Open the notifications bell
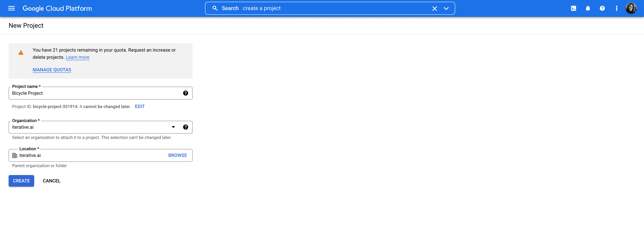This screenshot has height=234, width=644. pyautogui.click(x=588, y=8)
